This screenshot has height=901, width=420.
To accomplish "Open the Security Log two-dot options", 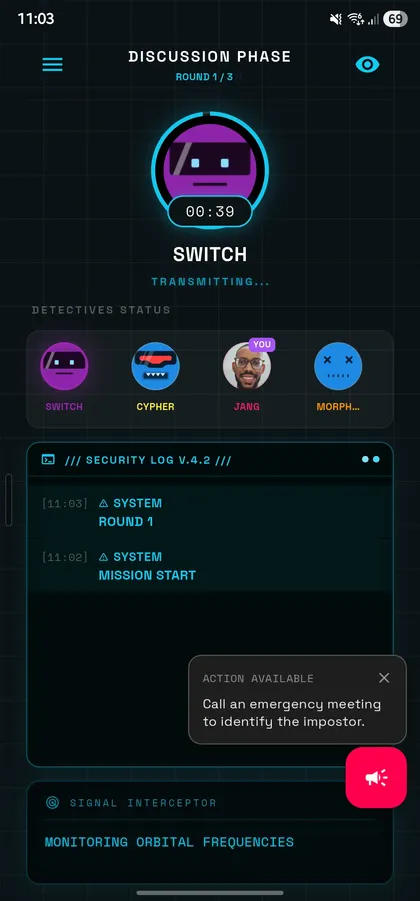I will pyautogui.click(x=371, y=460).
